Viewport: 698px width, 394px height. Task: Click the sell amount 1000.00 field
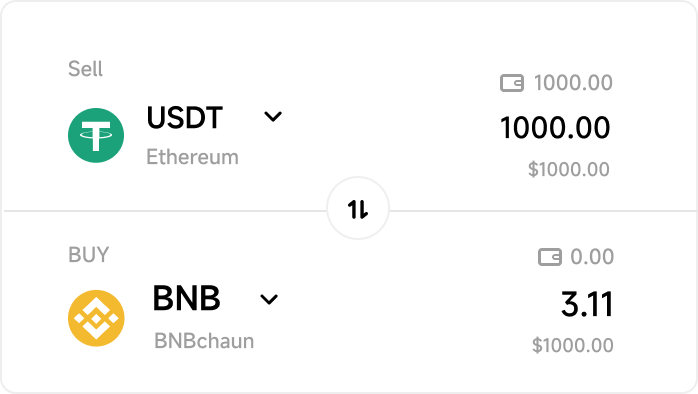pos(555,128)
